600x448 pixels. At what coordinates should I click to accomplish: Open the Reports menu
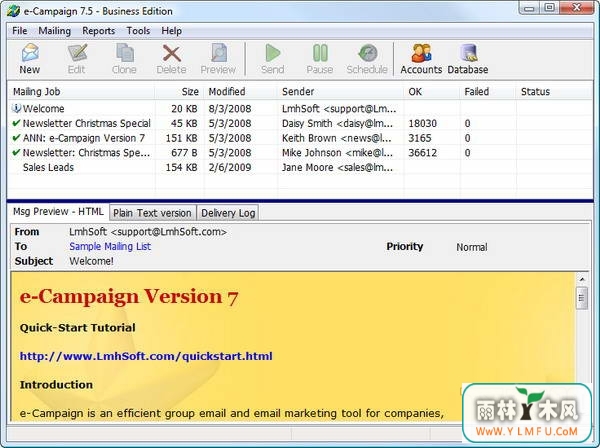(99, 31)
